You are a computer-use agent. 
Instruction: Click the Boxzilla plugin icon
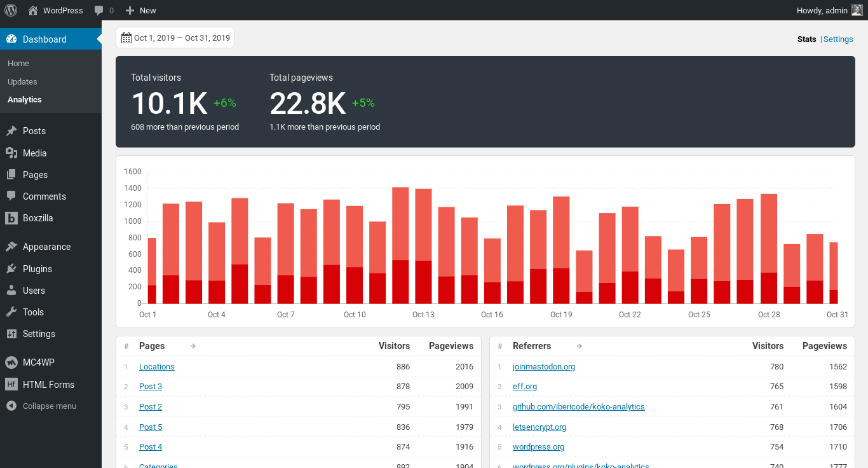click(11, 218)
